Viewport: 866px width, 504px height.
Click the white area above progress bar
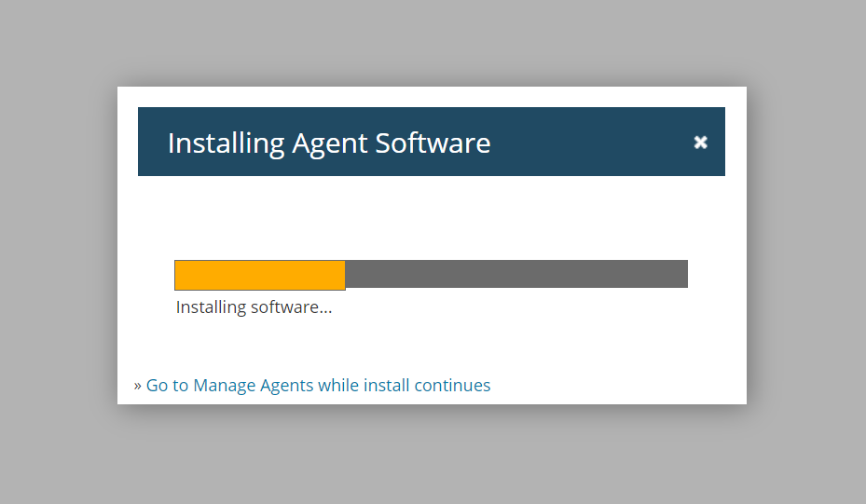[432, 218]
